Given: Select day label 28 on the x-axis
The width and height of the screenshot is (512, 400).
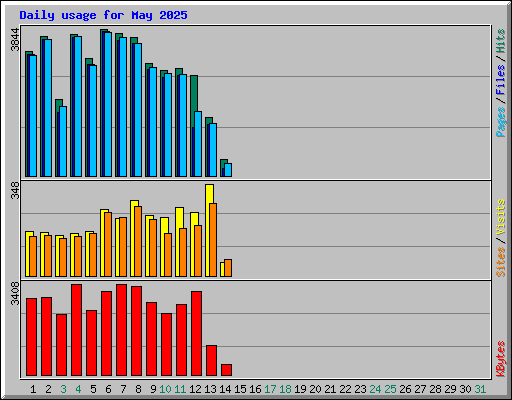Looking at the screenshot, I should coord(435,389).
